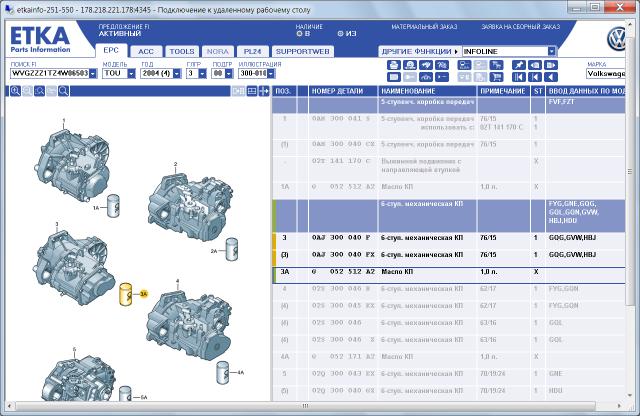The height and width of the screenshot is (416, 640).
Task: Click the list window icon below printer
Action: pos(394,77)
